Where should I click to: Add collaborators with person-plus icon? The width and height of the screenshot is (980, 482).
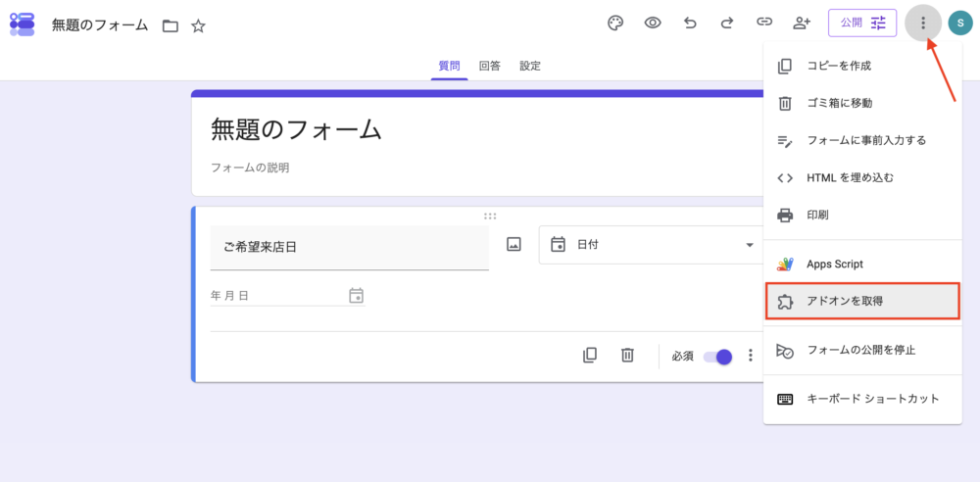802,24
